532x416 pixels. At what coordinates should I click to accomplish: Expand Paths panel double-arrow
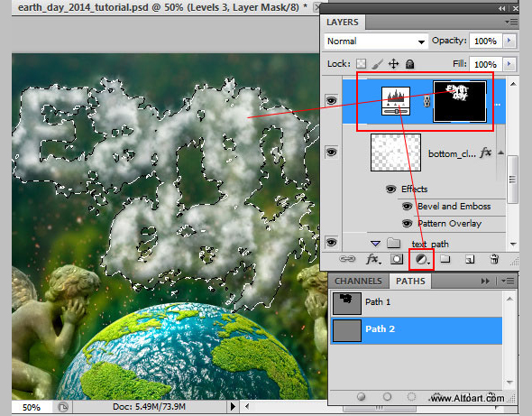pos(485,282)
